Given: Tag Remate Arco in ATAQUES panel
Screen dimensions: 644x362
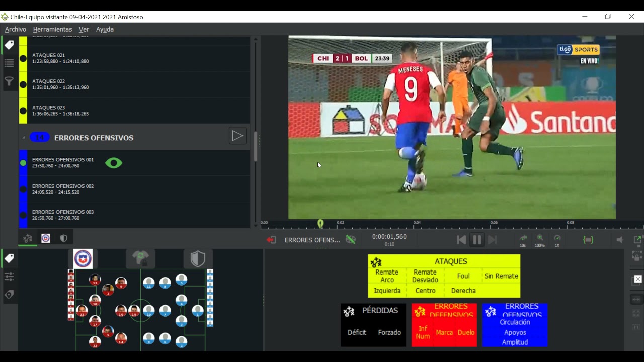Looking at the screenshot, I should point(387,276).
